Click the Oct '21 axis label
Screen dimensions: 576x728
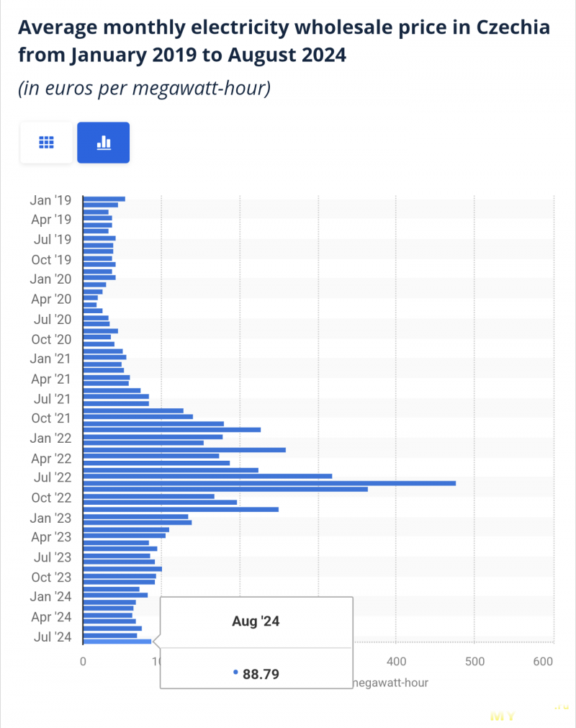51,418
